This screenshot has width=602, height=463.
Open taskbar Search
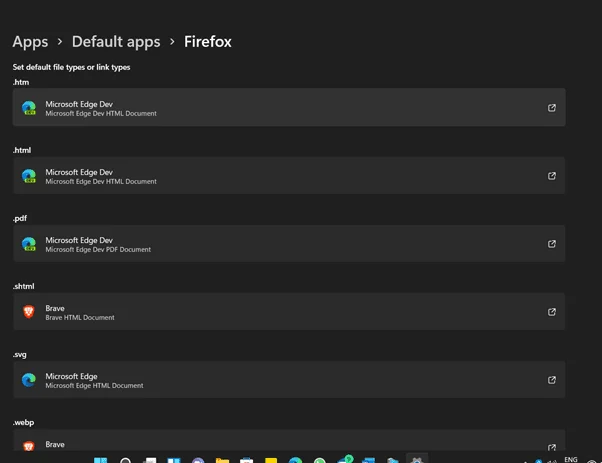tap(125, 460)
